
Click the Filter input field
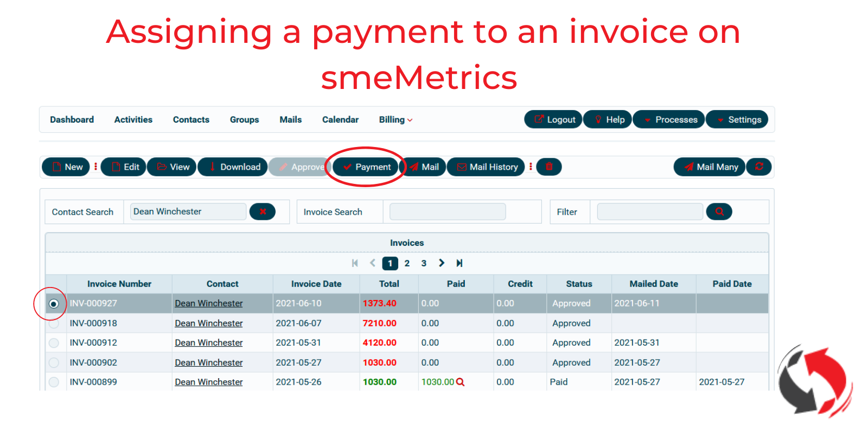[650, 212]
